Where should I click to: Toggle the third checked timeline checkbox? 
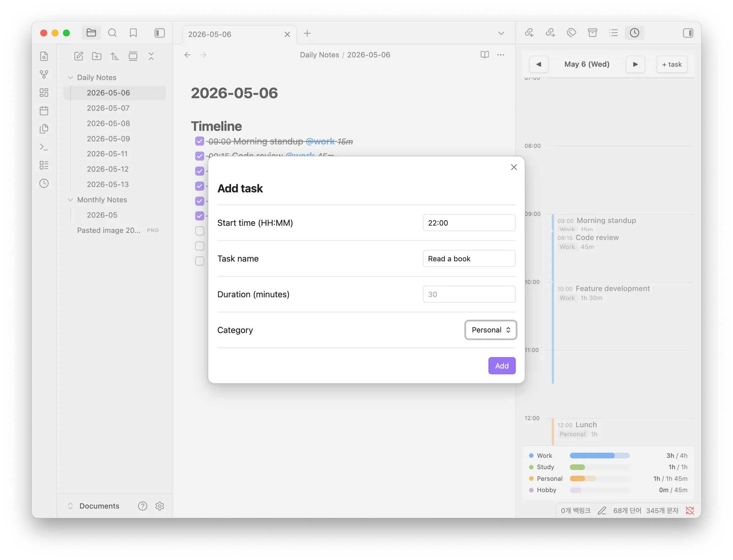200,171
